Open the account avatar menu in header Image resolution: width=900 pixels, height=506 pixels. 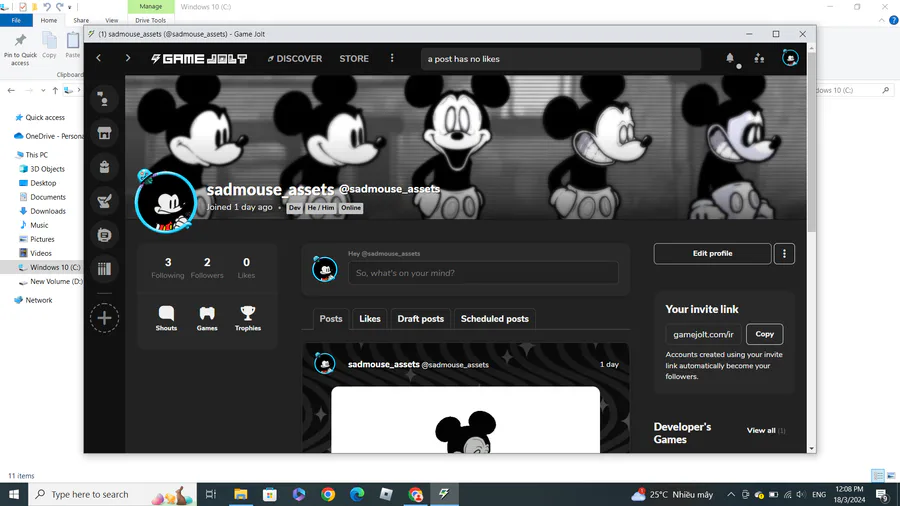click(790, 58)
